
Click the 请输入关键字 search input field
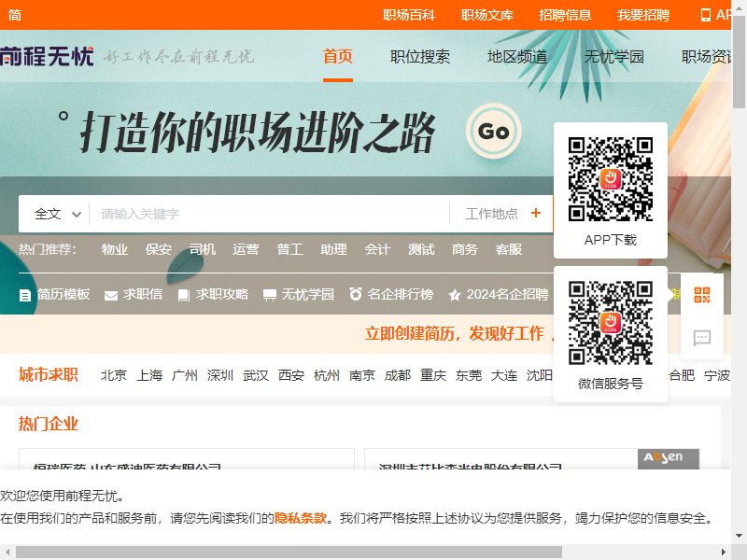click(x=269, y=214)
